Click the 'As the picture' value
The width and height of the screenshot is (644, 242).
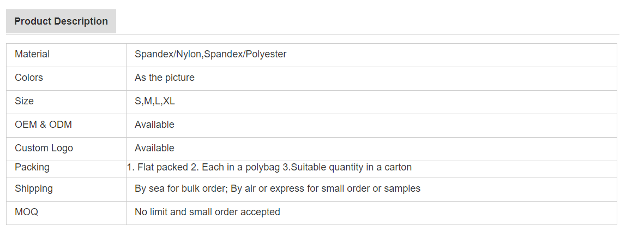[165, 78]
